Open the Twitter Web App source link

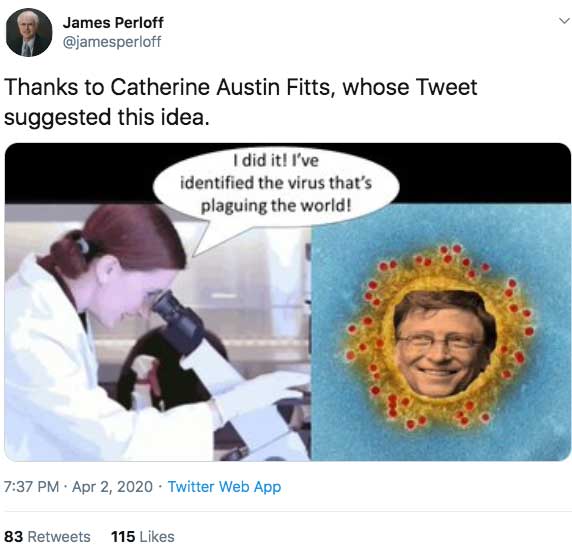(224, 487)
